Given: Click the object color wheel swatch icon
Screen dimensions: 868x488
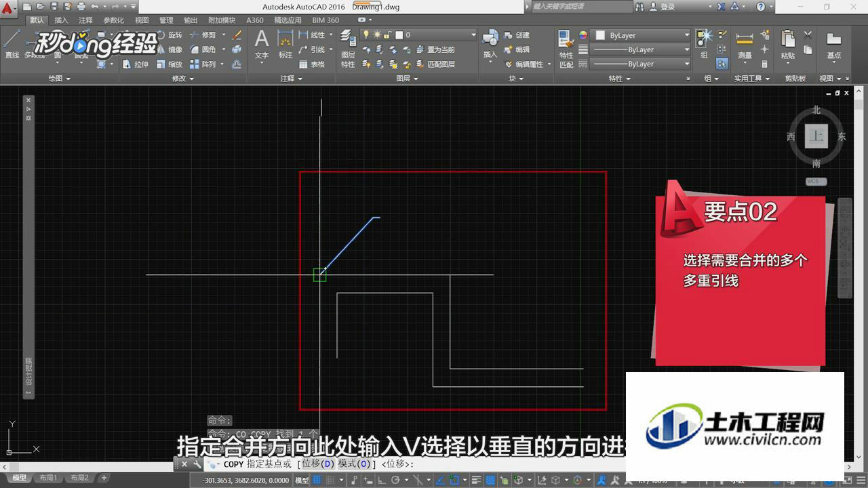Looking at the screenshot, I should point(583,35).
